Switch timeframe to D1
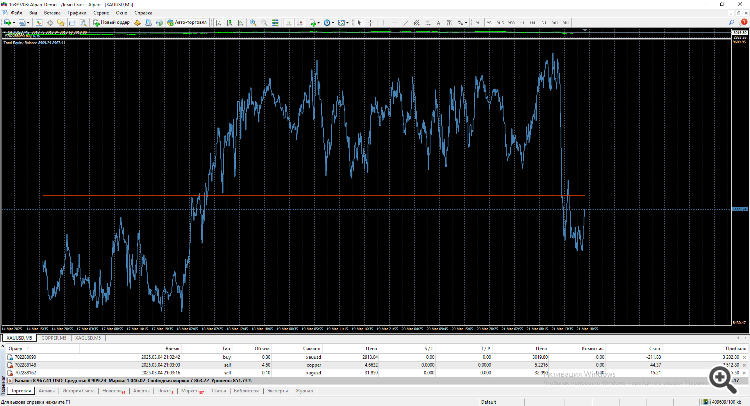This screenshot has width=750, height=406. tap(544, 22)
